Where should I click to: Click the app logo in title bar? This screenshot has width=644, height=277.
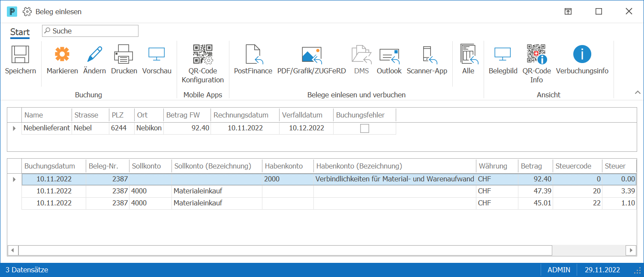click(12, 12)
